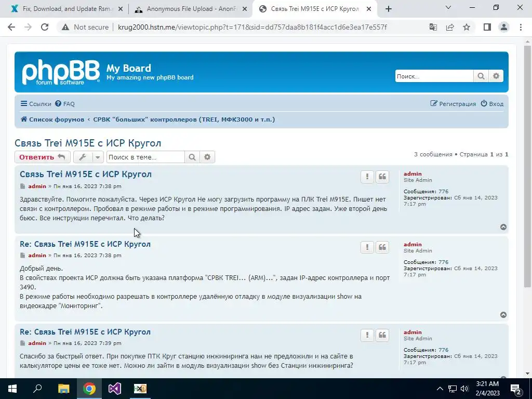
Task: Click the page vertical scrollbar thumb
Action: point(528,166)
